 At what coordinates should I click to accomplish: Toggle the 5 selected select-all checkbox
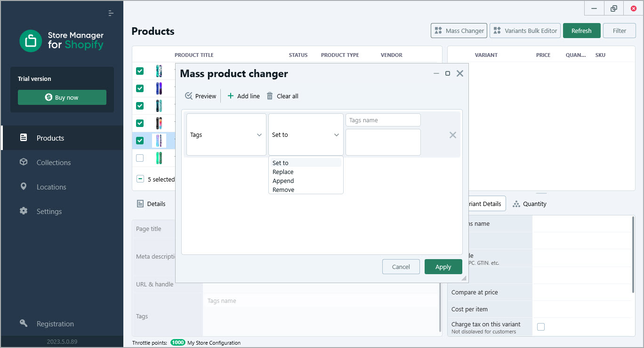point(140,179)
